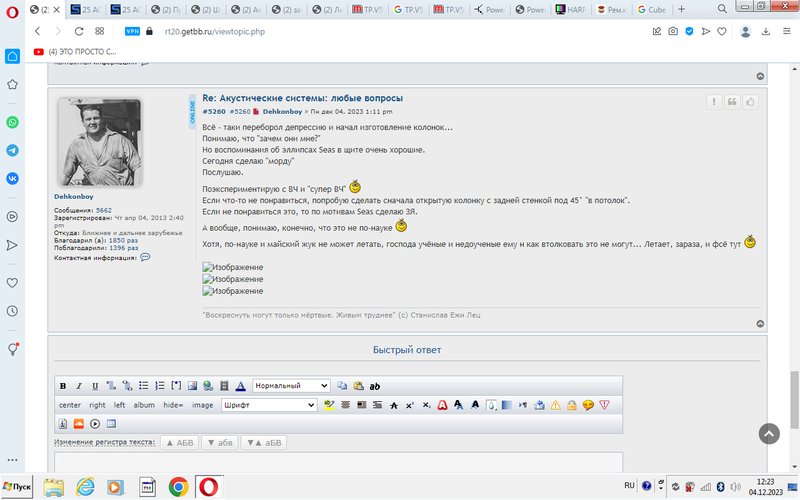Insert the 'hide=' tag
800x500 pixels.
[x=173, y=405]
